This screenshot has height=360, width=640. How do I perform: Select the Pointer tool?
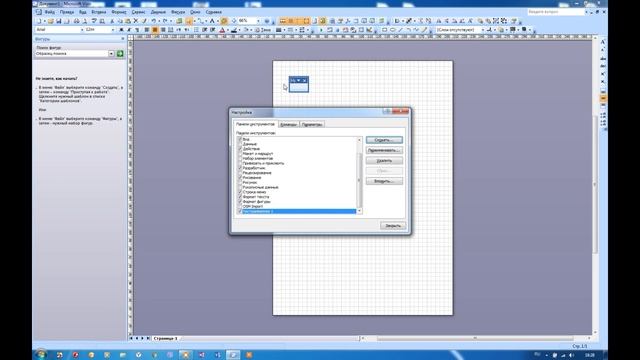pos(189,21)
